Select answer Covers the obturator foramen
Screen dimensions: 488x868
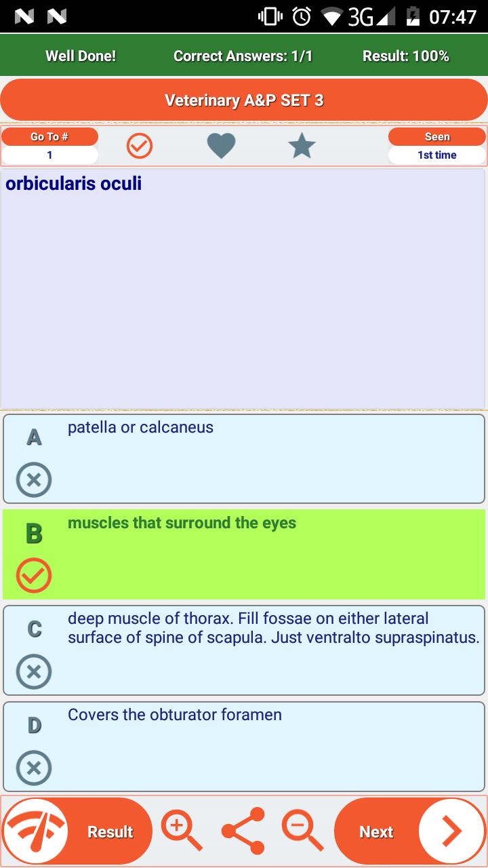tap(244, 746)
